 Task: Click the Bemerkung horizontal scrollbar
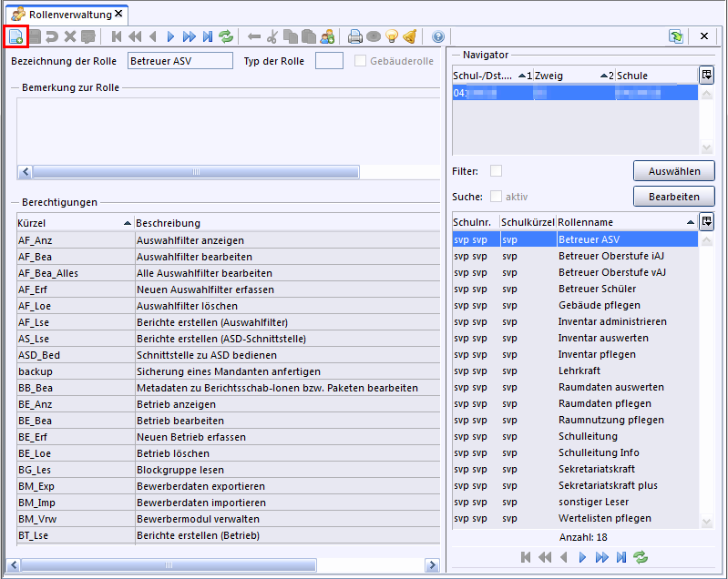coord(195,172)
